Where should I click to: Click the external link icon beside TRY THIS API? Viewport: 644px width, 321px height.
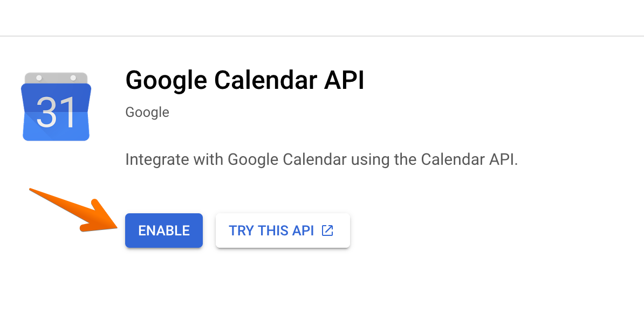click(327, 231)
